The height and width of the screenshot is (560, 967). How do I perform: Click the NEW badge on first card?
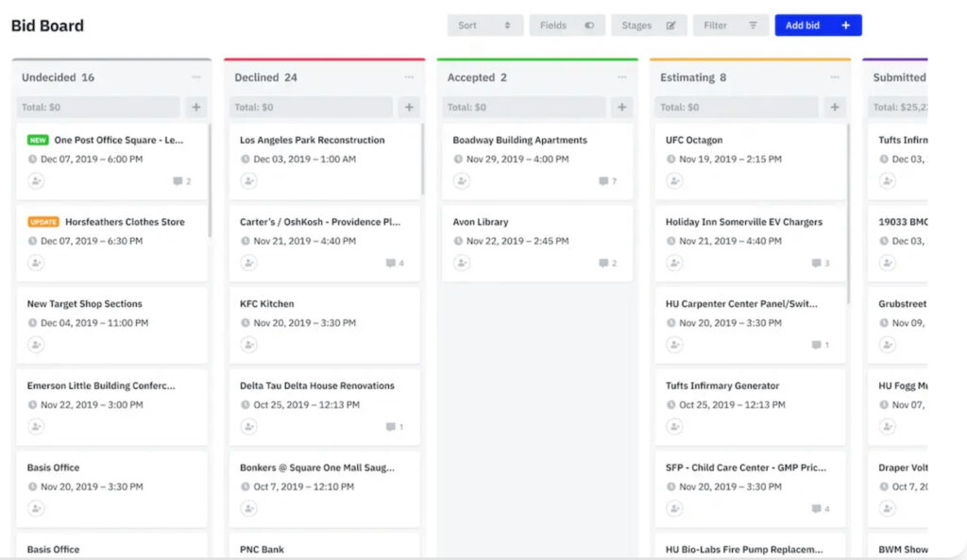[38, 140]
